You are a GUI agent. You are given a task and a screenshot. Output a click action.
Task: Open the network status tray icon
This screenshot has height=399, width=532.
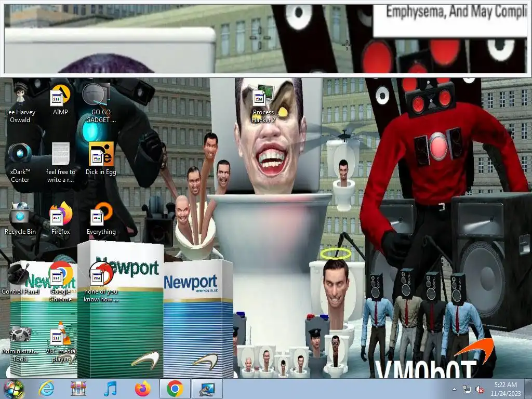pyautogui.click(x=467, y=389)
